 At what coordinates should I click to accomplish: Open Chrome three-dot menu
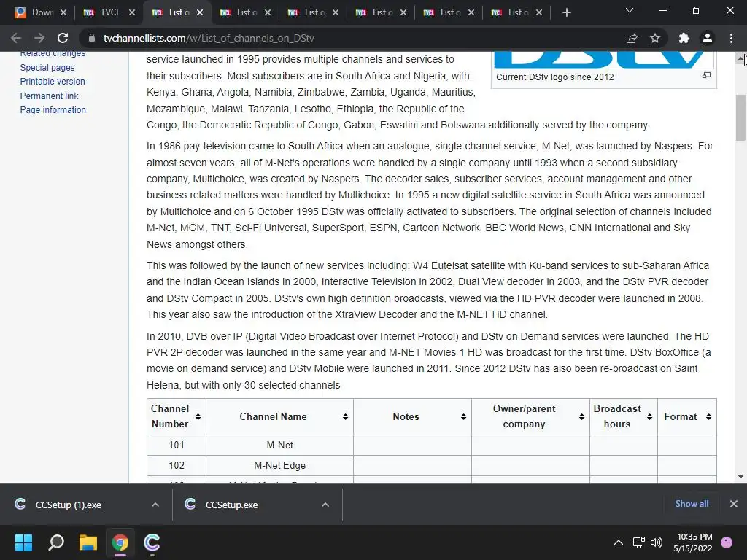coord(731,38)
